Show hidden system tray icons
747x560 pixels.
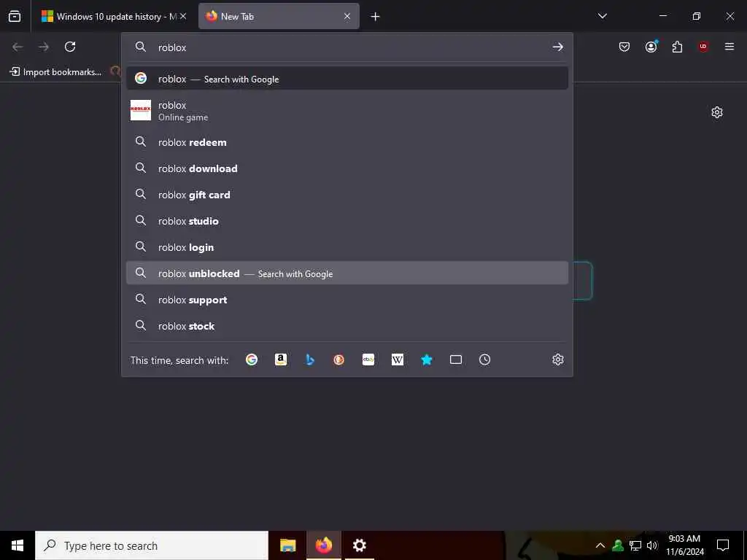tap(600, 545)
